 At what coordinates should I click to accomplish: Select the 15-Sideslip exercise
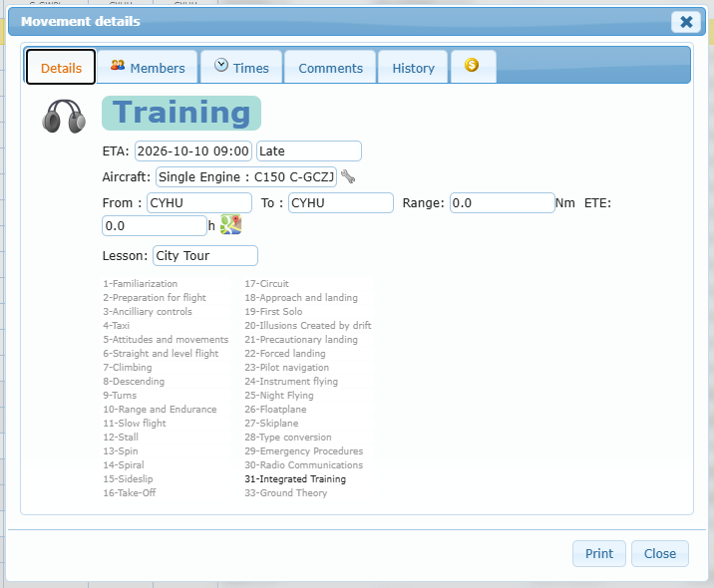[128, 478]
